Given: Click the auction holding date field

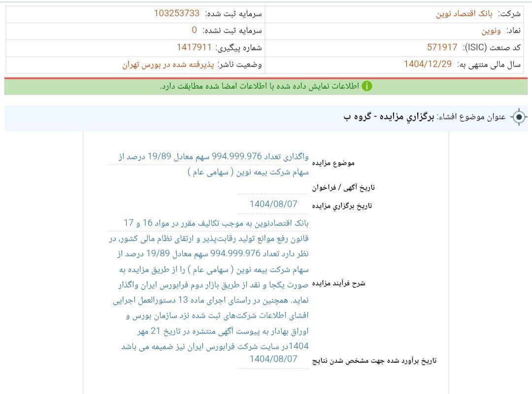Looking at the screenshot, I should [x=273, y=204].
